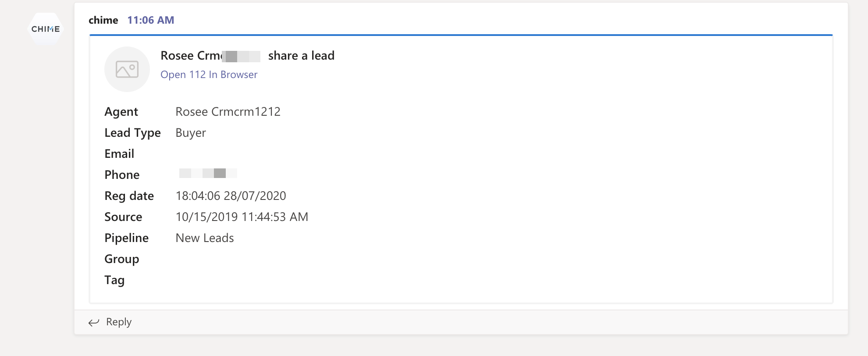Click the Group field label
Image resolution: width=868 pixels, height=356 pixels.
(122, 259)
